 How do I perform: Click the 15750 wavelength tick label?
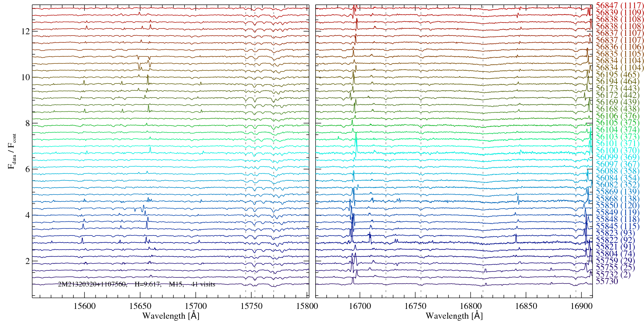coord(252,306)
